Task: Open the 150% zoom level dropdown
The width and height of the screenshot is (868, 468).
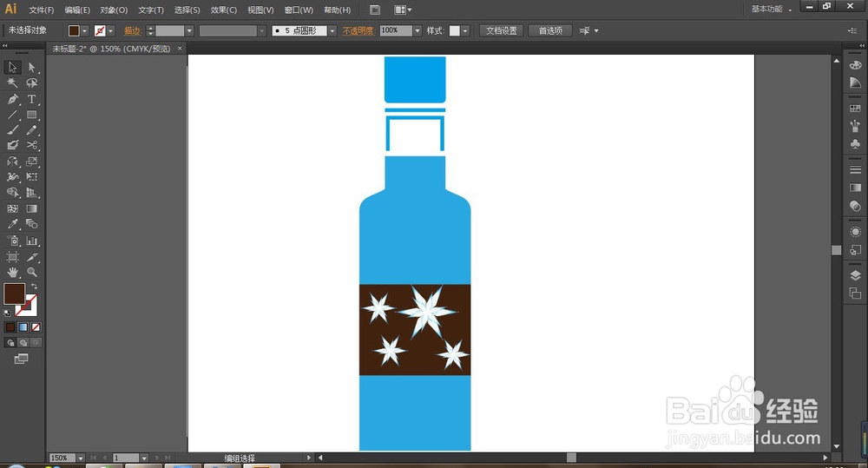Action: (x=80, y=458)
